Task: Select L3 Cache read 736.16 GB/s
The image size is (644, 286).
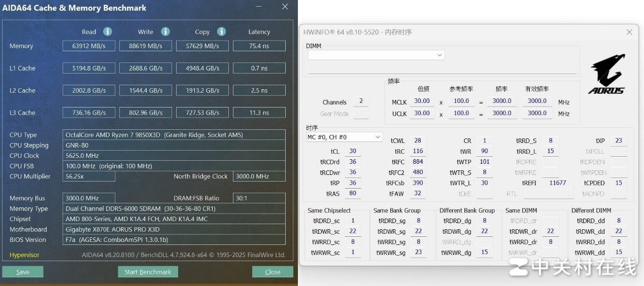Action: tap(89, 113)
